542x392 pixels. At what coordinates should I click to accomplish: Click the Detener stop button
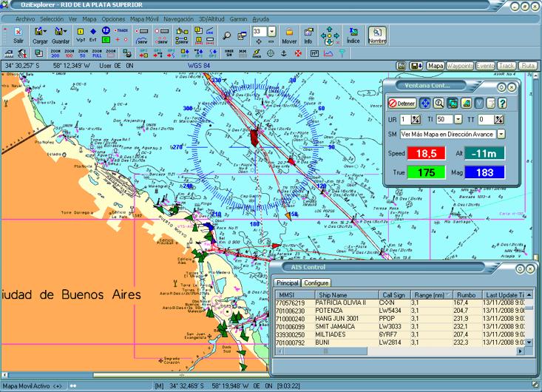coord(402,103)
